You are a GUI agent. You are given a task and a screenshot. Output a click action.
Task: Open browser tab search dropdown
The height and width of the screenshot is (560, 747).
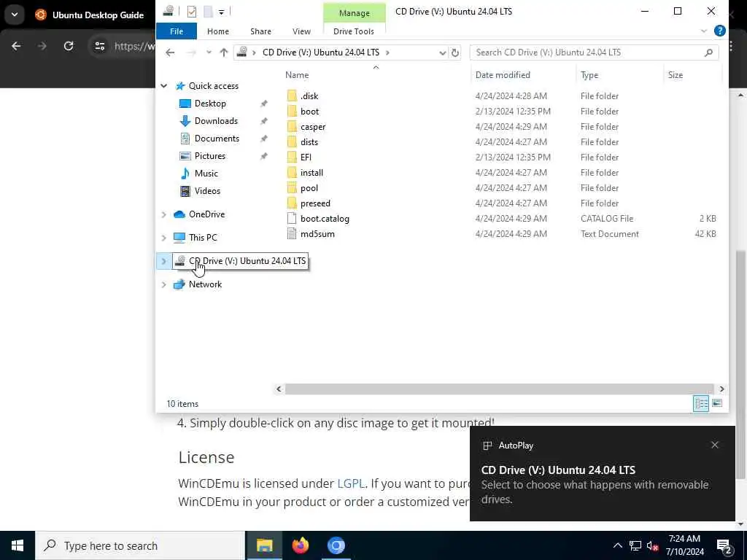15,15
